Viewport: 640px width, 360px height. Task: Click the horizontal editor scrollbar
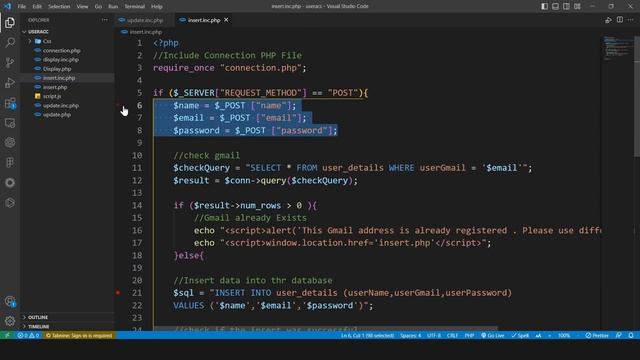coord(326,328)
